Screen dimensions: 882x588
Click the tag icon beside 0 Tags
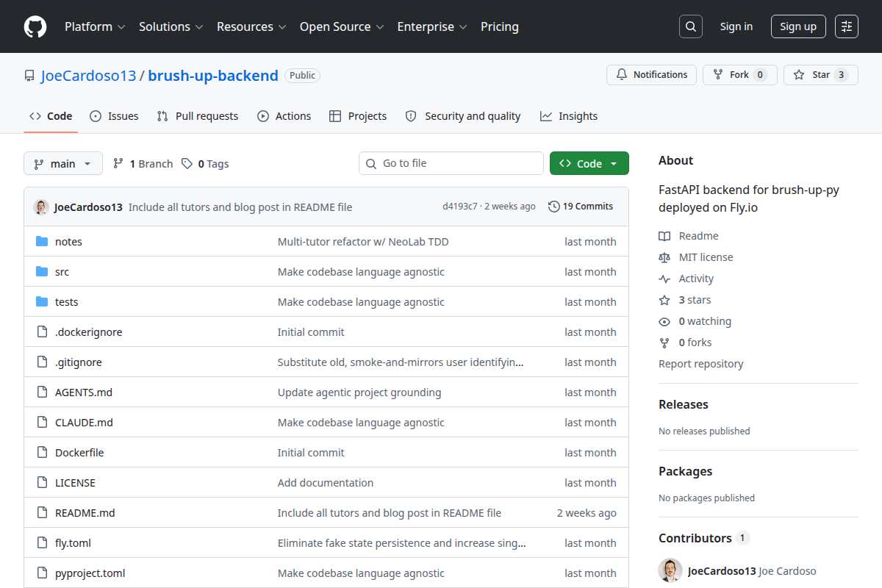tap(187, 164)
